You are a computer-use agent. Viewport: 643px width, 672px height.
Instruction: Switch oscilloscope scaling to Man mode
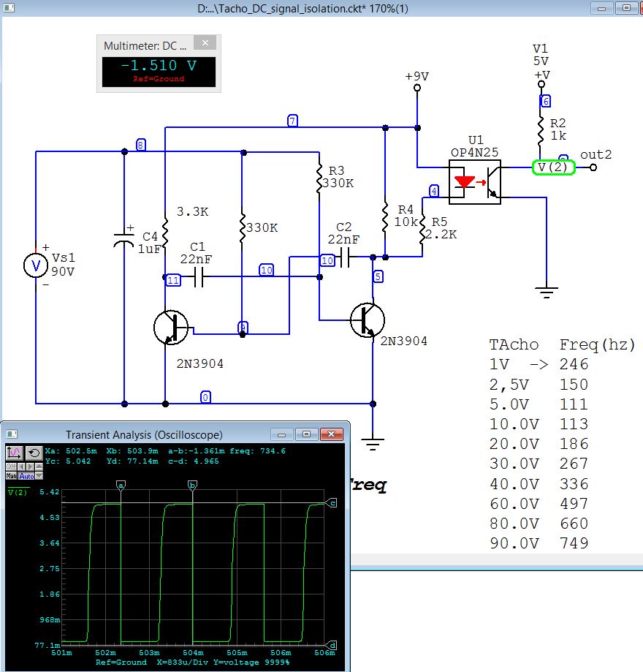point(11,476)
